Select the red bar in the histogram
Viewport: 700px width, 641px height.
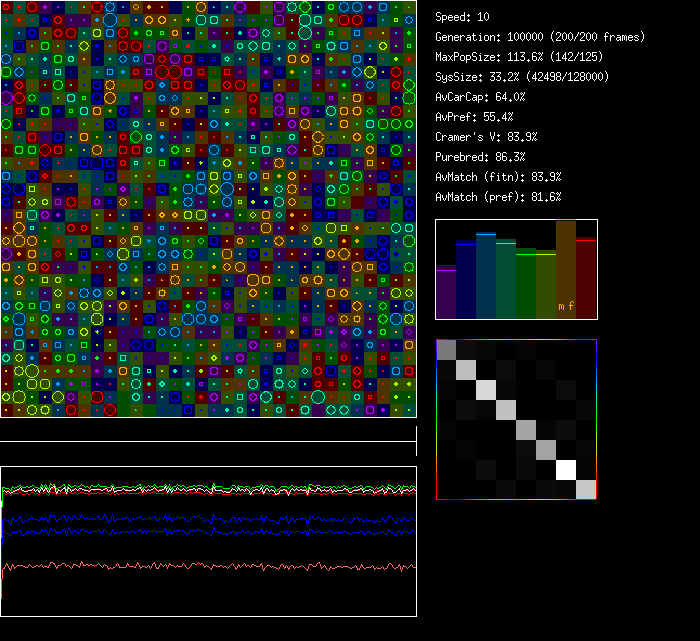point(586,279)
